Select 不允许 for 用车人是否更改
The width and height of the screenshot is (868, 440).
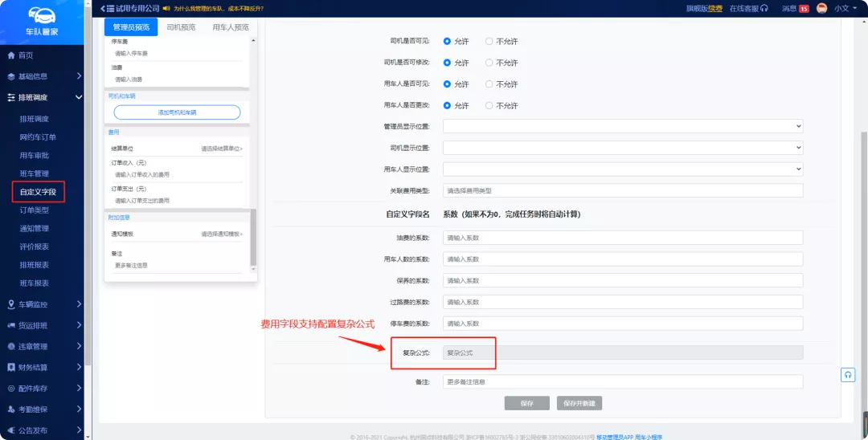[x=489, y=105]
